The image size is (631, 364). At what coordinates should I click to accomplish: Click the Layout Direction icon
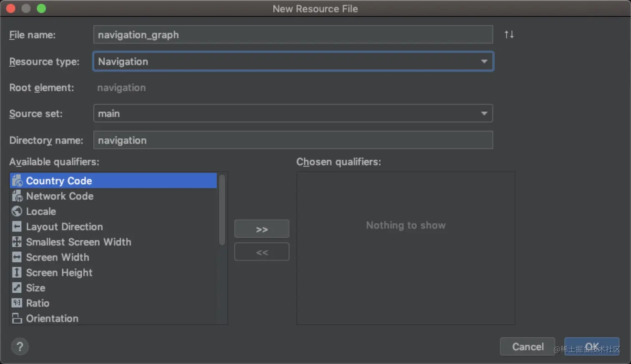click(17, 227)
